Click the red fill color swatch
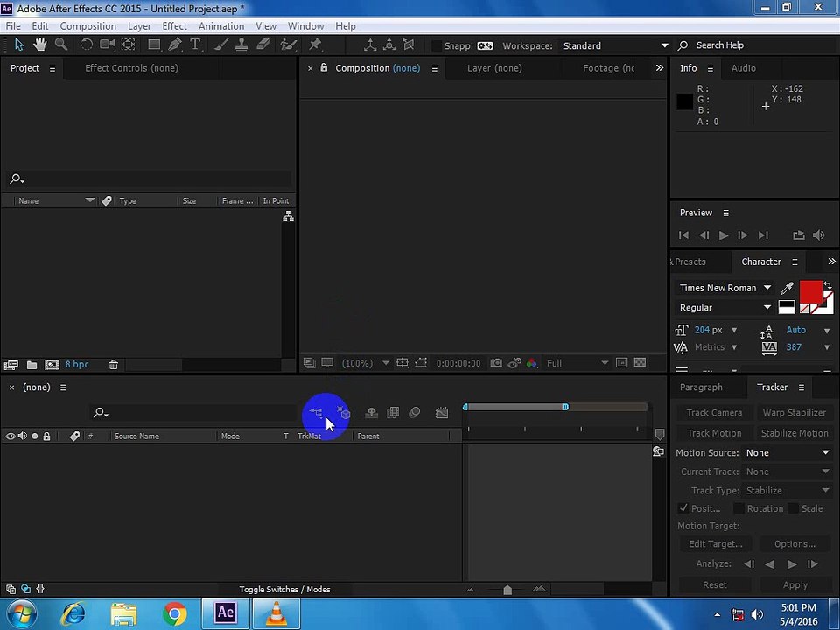Viewport: 840px width, 630px height. tap(810, 292)
